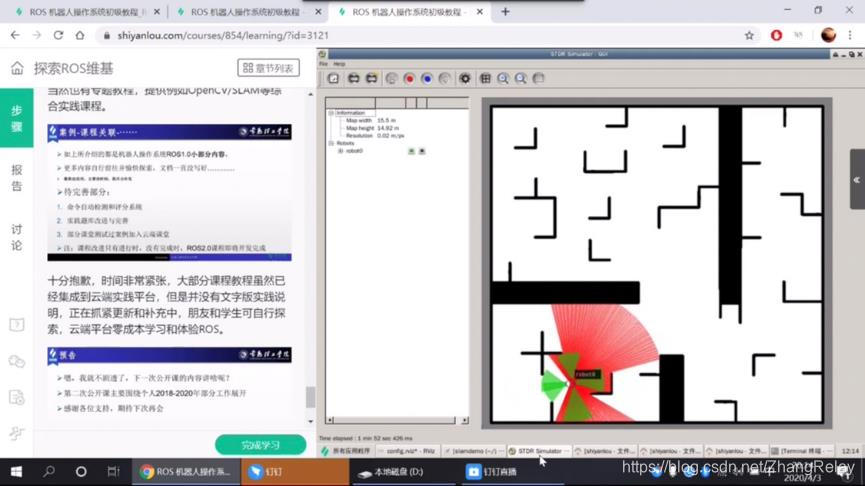Click the load robot icon with yellow badge

point(372,78)
